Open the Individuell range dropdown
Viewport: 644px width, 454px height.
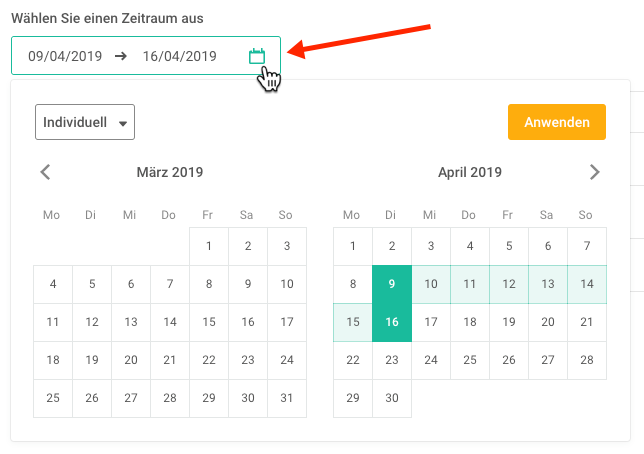85,122
